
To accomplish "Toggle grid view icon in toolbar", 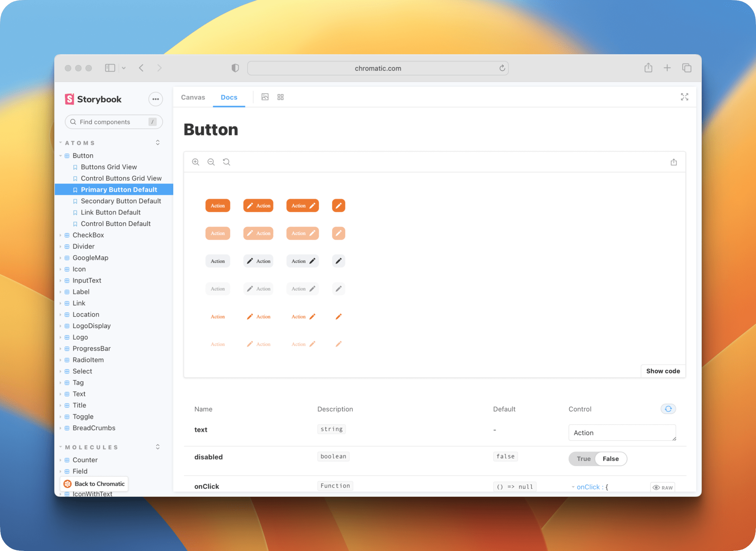I will pos(281,97).
